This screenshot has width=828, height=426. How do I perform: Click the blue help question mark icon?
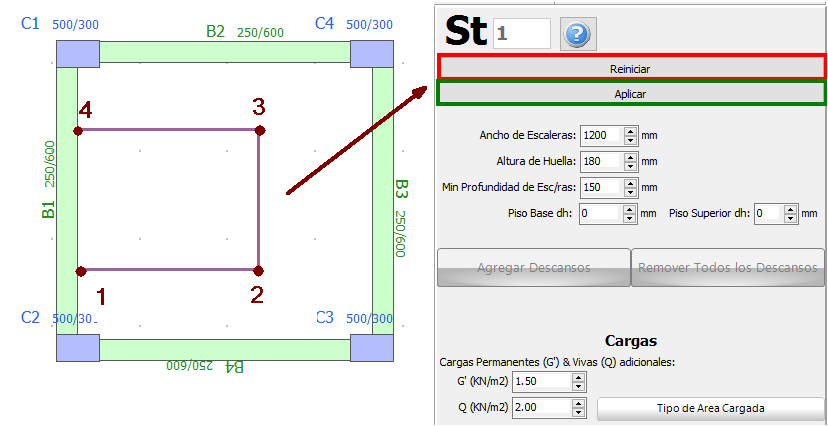point(576,33)
